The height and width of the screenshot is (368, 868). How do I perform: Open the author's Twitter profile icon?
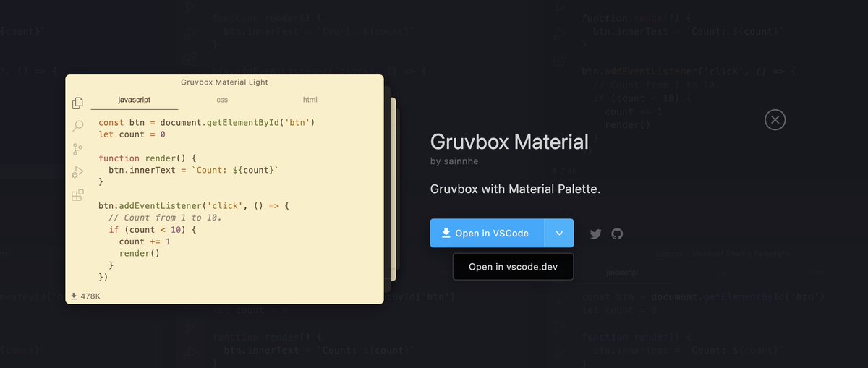tap(596, 234)
